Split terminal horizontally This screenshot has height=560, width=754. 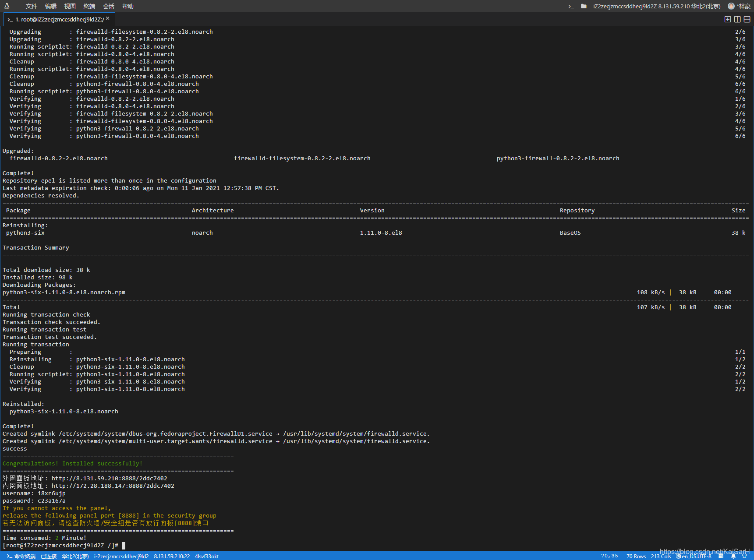tap(747, 19)
